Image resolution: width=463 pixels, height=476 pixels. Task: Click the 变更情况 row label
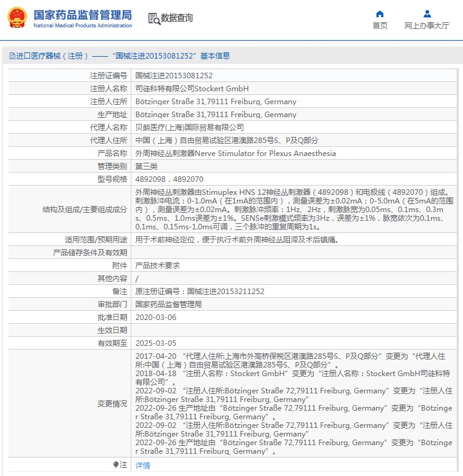click(112, 404)
